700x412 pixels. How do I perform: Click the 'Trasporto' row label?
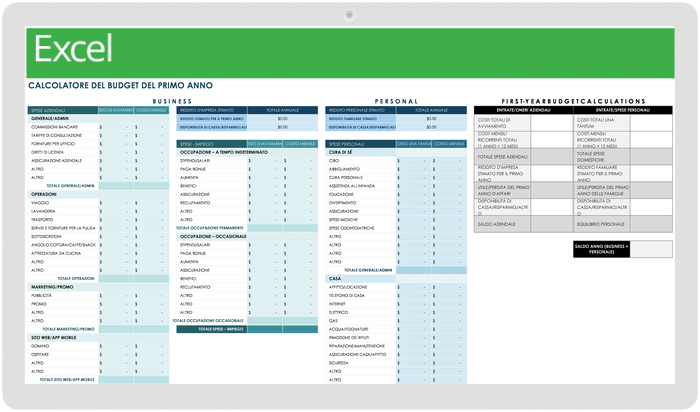(x=42, y=220)
